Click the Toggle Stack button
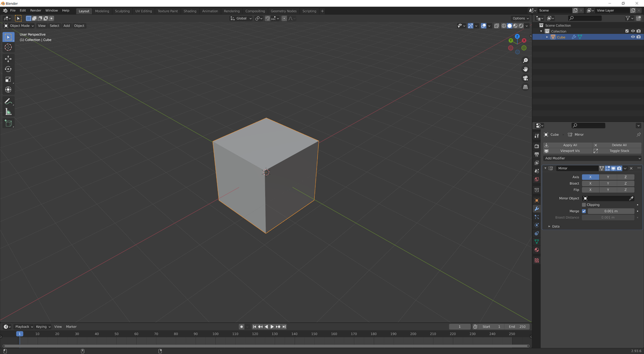 coord(617,151)
